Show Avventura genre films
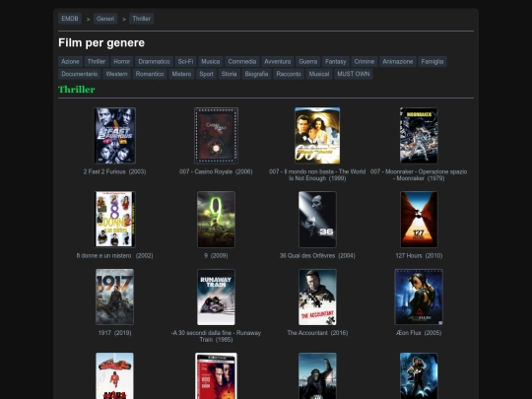The image size is (532, 399). click(x=278, y=62)
